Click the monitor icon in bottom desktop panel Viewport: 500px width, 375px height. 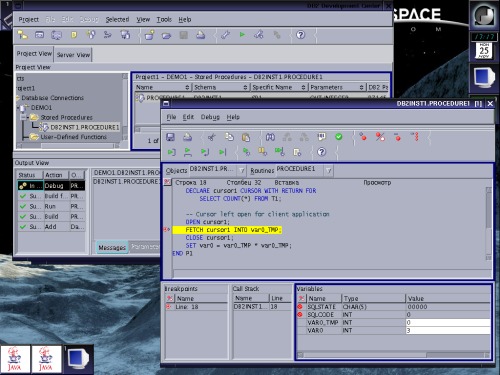tap(78, 359)
